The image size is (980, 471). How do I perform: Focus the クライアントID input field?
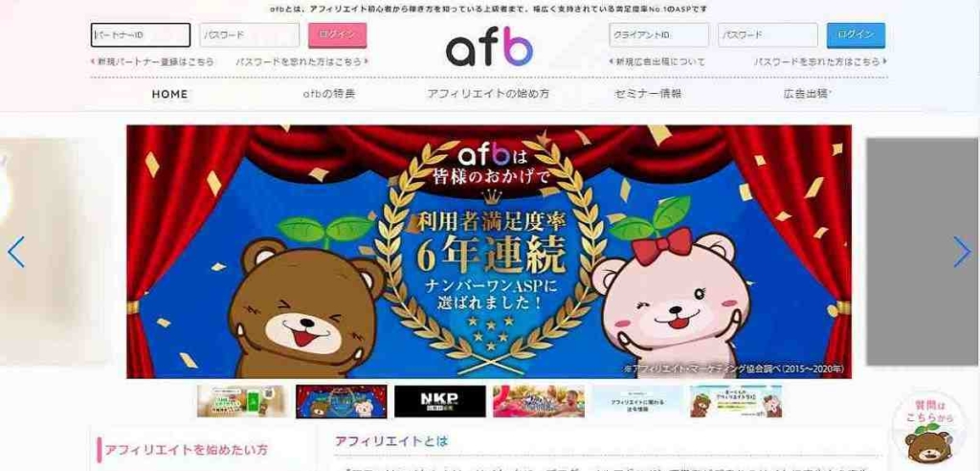click(x=659, y=35)
